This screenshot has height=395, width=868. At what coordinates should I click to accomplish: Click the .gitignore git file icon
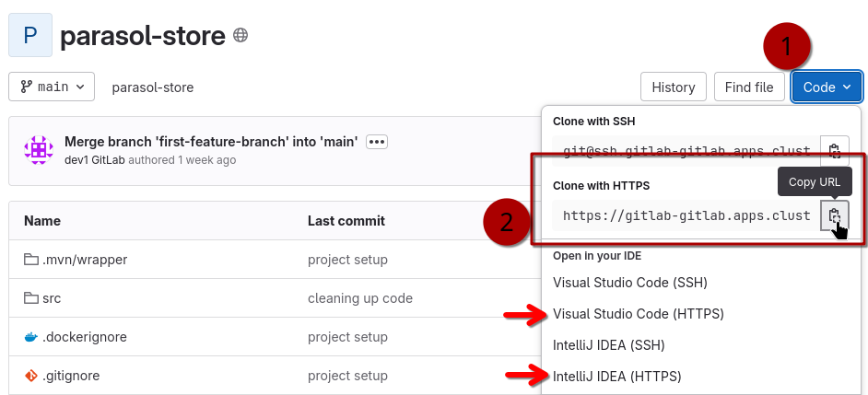pos(31,376)
